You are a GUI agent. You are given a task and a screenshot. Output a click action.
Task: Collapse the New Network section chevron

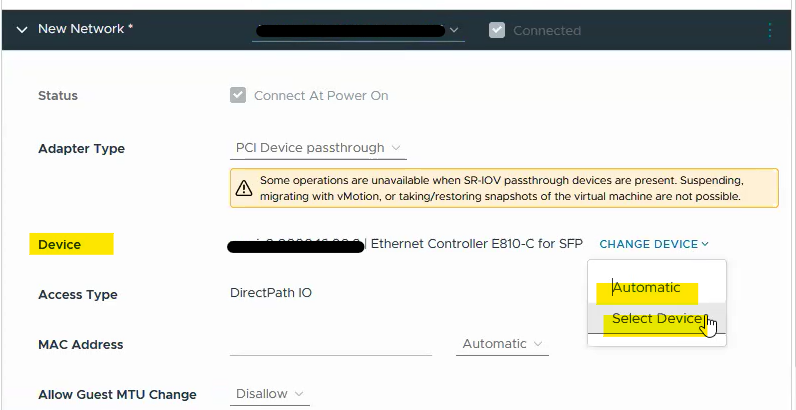21,30
